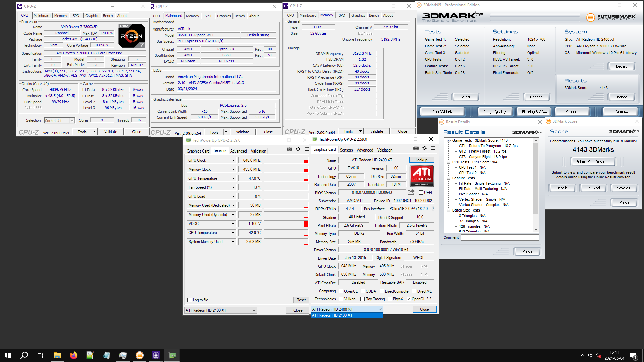Viewport: 644px width, 362px height.
Task: Select highlighted ATI Radeon HD 2400 XT list item
Action: point(347,315)
